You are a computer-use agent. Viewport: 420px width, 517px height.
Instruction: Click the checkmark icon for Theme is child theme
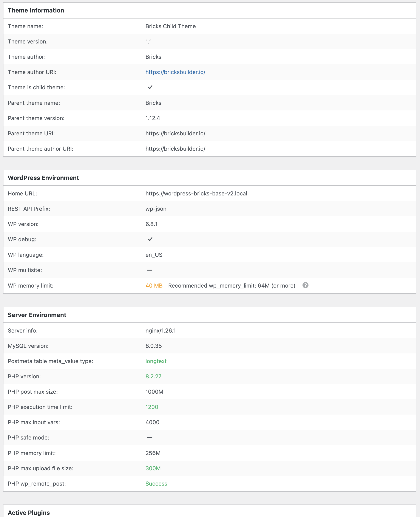150,87
